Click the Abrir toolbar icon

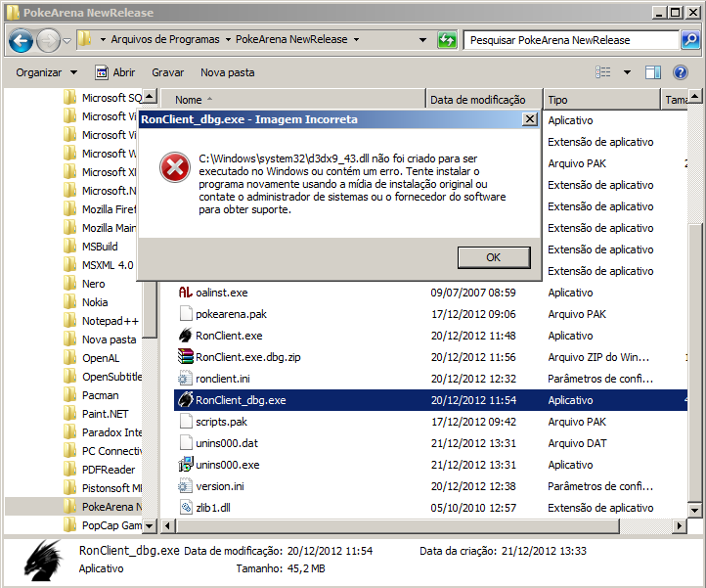(102, 72)
